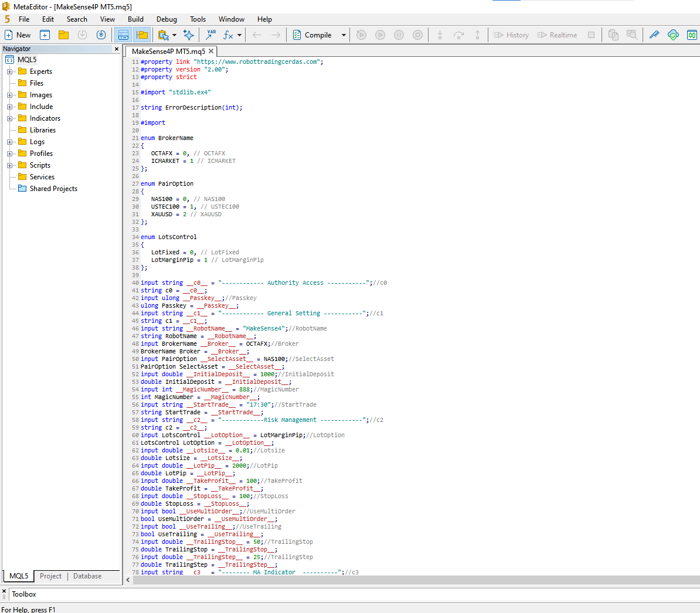Viewport: 700px width, 613px height.
Task: Open the fx function list dropdown arrow
Action: click(239, 35)
